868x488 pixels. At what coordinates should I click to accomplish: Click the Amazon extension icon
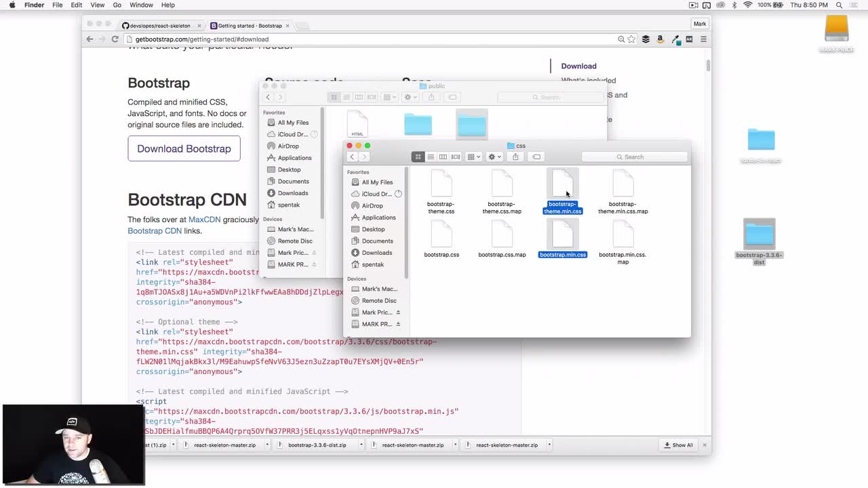660,39
